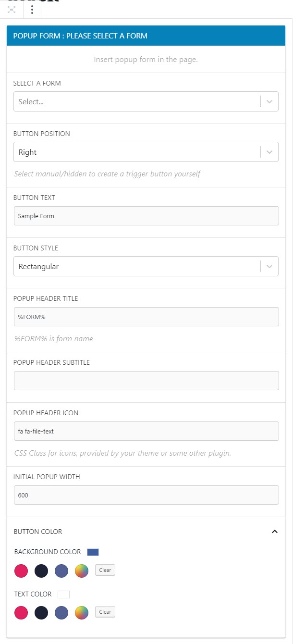Collapse the Button Color section chevron
Screen dimensions: 293x644
point(275,532)
